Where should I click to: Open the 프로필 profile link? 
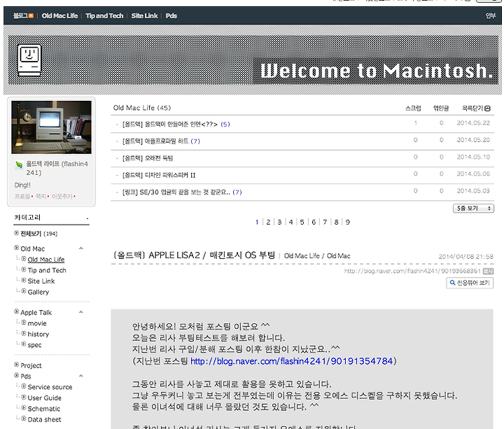coord(22,196)
